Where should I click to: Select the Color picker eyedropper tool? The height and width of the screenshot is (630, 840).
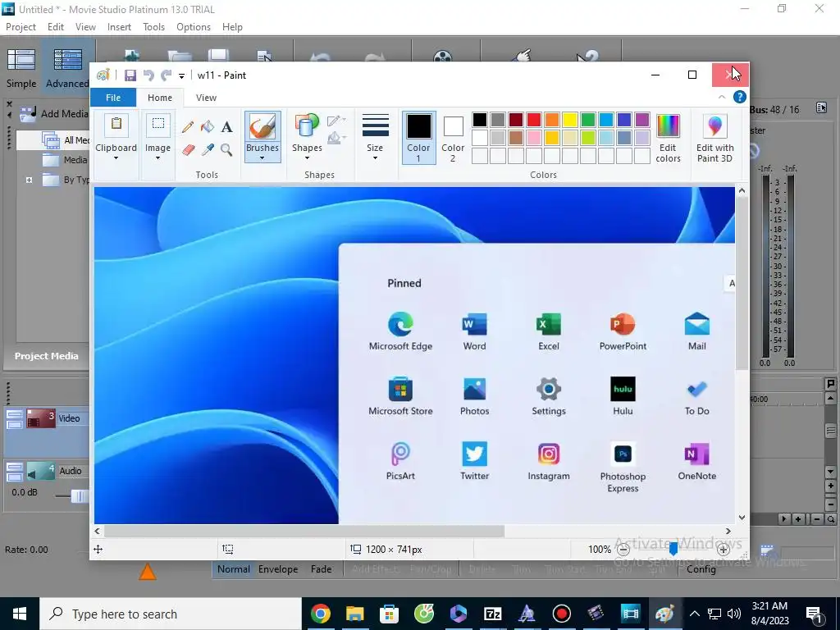[208, 150]
